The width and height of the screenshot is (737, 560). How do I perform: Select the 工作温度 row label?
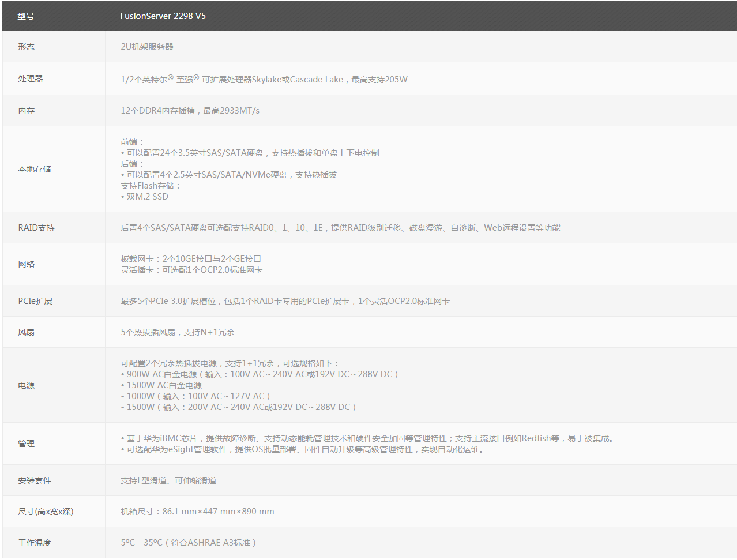tap(35, 543)
